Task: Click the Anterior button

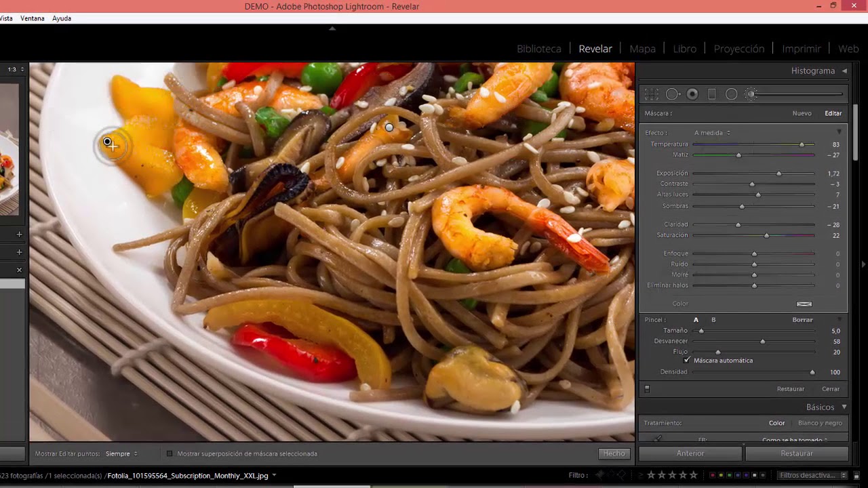Action: point(690,453)
